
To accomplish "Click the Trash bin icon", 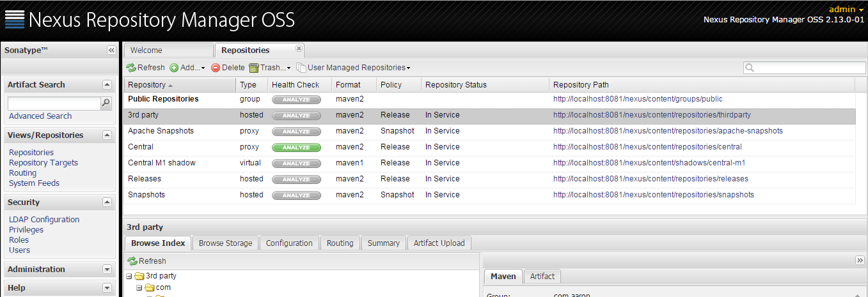I will 253,68.
